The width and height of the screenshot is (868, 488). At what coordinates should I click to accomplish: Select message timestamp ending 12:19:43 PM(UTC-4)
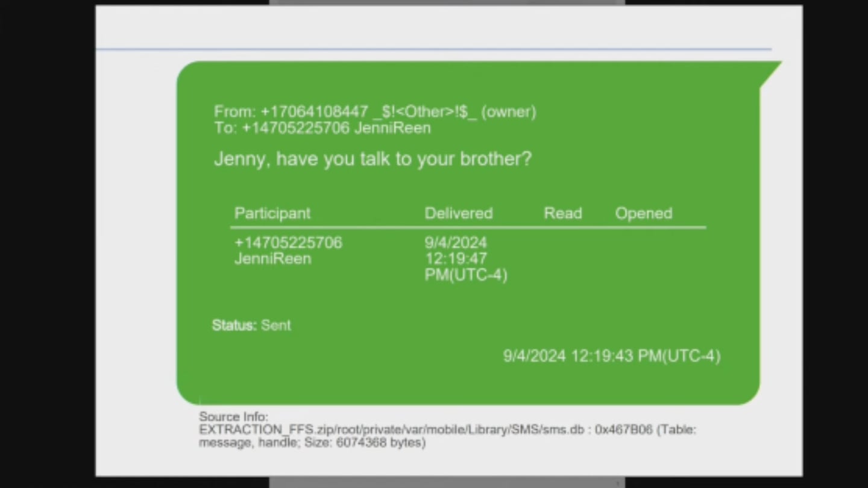(x=611, y=356)
